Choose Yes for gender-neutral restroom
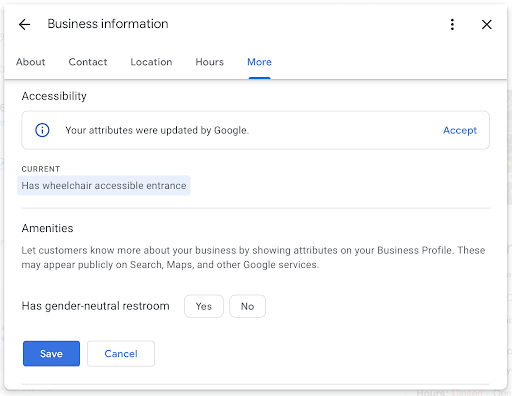The image size is (512, 396). (x=204, y=306)
